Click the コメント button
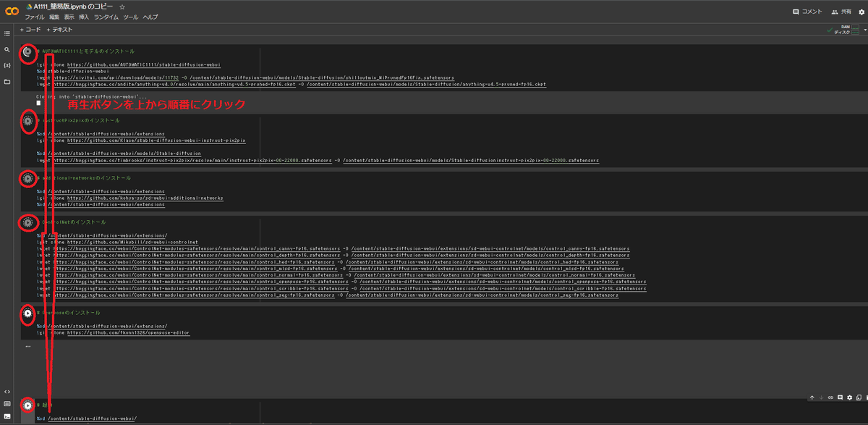 (807, 12)
